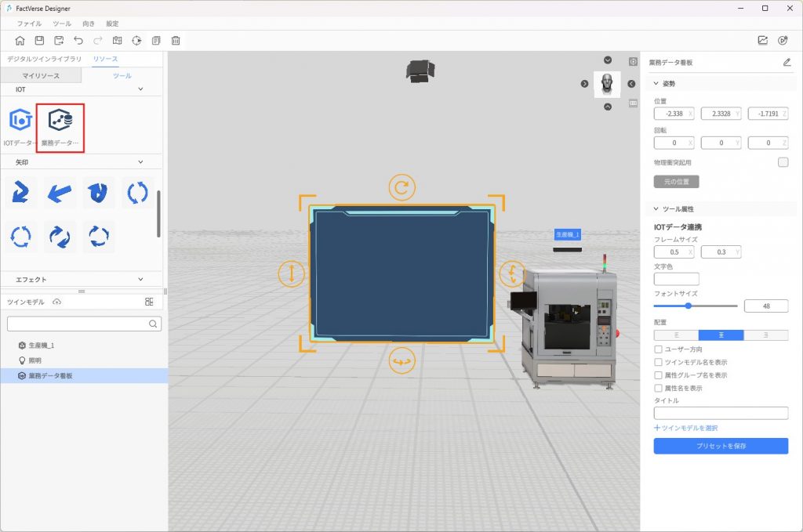The height and width of the screenshot is (532, 803).
Task: Collapse the 姿勢 section
Action: [x=656, y=83]
